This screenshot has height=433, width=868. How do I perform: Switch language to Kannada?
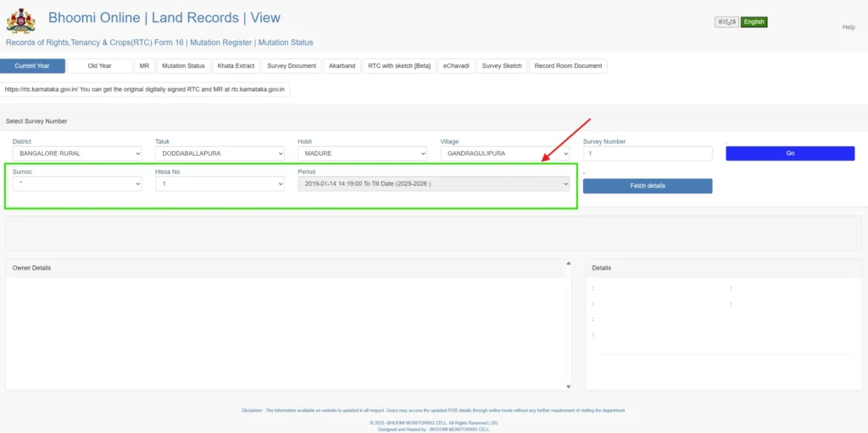(x=726, y=22)
